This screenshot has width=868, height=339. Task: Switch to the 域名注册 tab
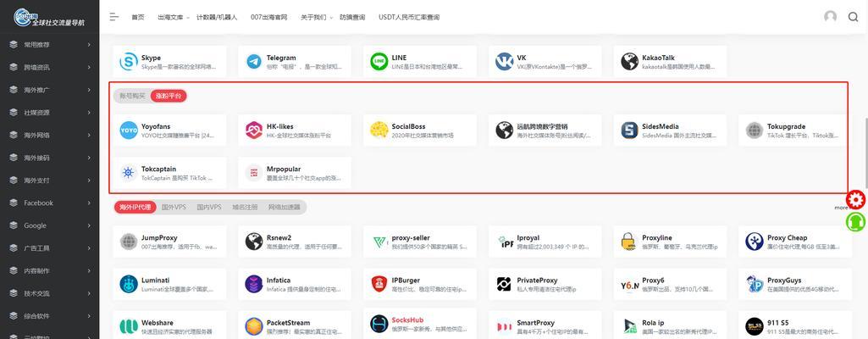point(244,207)
